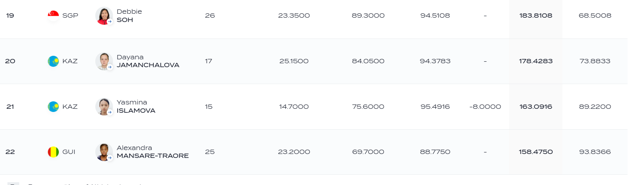Click arrow badge on Alexandra Mansare-Traore's photo
Image resolution: width=644 pixels, height=185 pixels.
point(110,158)
